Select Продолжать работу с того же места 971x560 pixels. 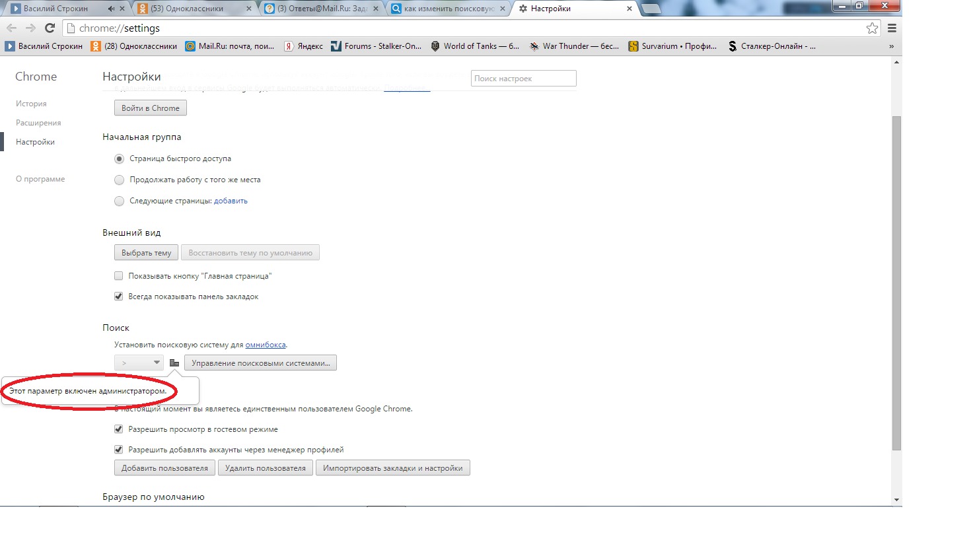point(119,180)
